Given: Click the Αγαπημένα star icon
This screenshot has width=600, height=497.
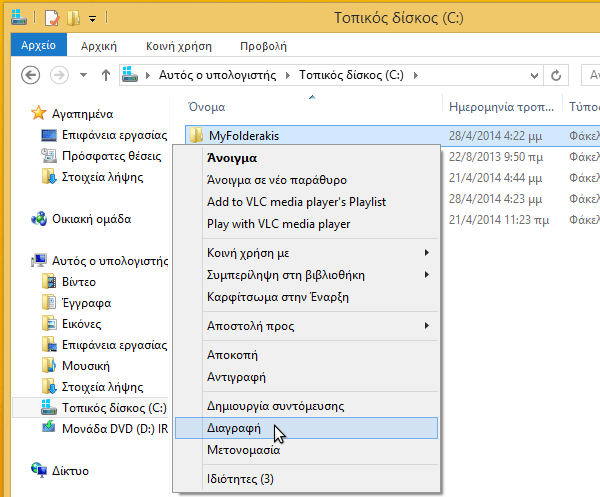Looking at the screenshot, I should [x=38, y=114].
